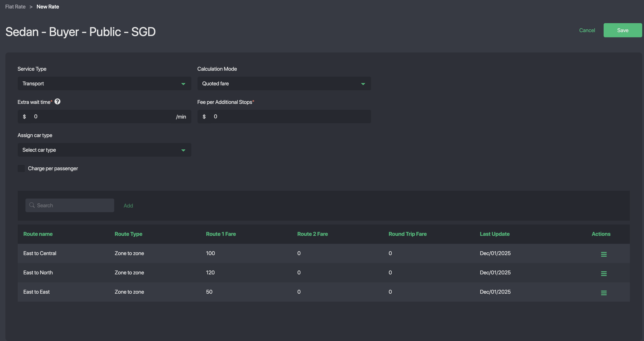The image size is (644, 341).
Task: Click the search magnifier icon
Action: tap(32, 205)
